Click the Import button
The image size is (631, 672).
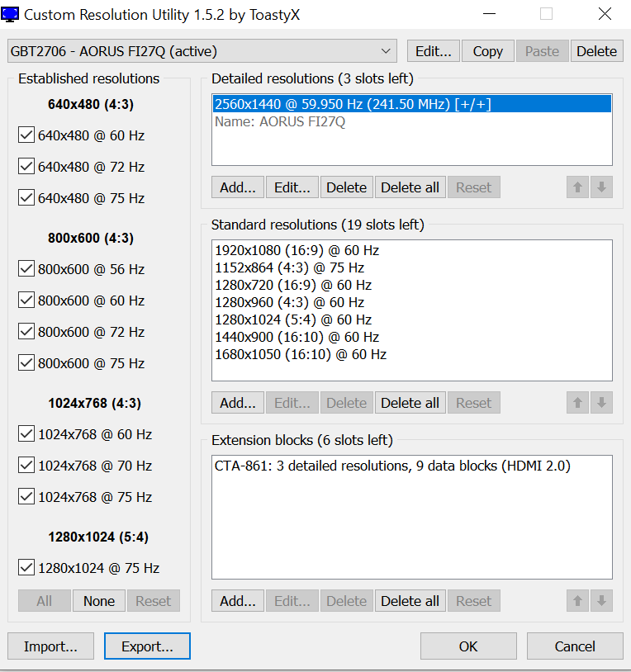pos(50,646)
